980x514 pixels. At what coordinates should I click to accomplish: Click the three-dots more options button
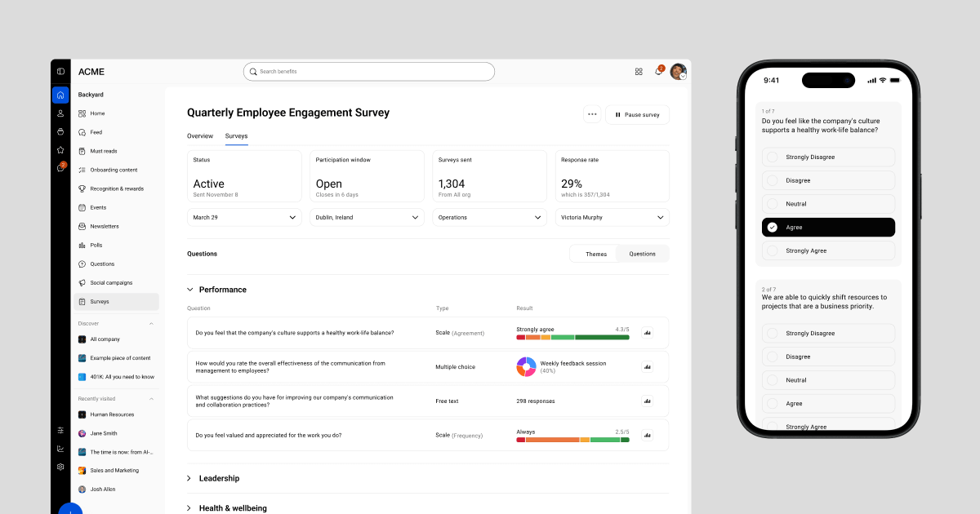tap(592, 115)
